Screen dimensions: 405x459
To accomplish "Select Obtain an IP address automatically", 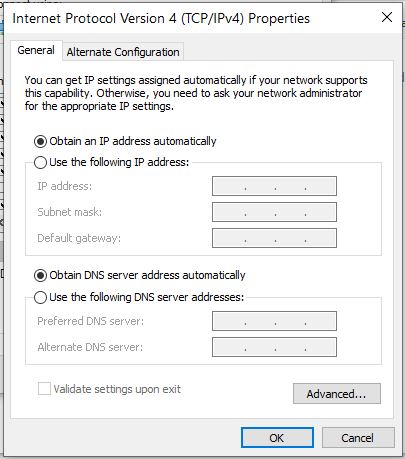I will pos(40,142).
